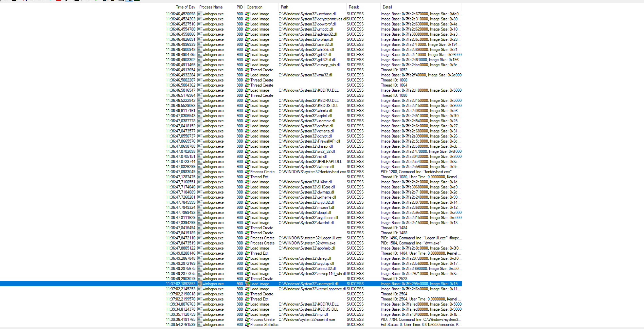Click the Thread Exit icon at 11:36:47,1287475

(x=247, y=177)
